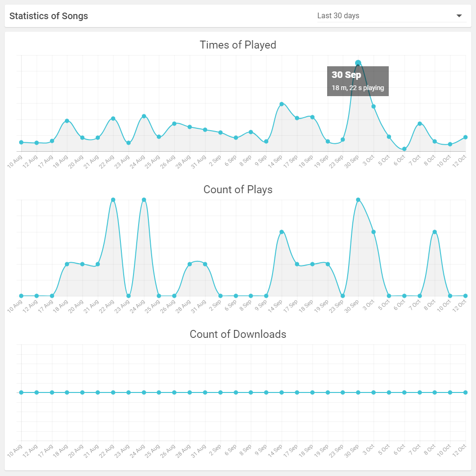Click the Statistics of Songs heading

point(49,16)
